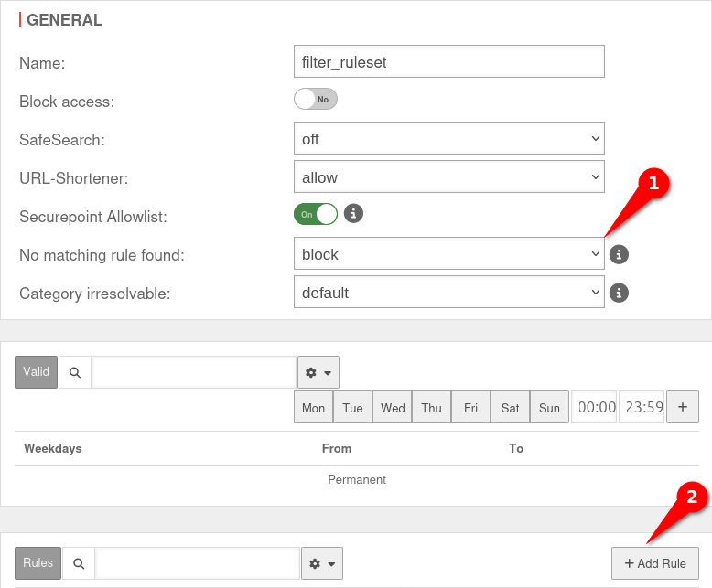Image resolution: width=712 pixels, height=588 pixels.
Task: Select the Rules label tab
Action: coord(38,563)
